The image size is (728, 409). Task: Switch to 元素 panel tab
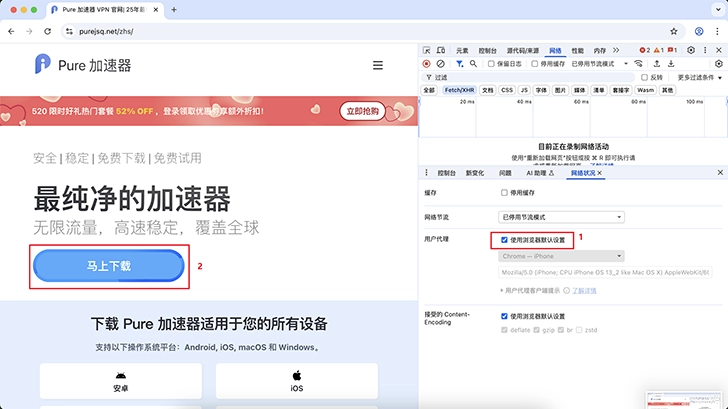[462, 51]
